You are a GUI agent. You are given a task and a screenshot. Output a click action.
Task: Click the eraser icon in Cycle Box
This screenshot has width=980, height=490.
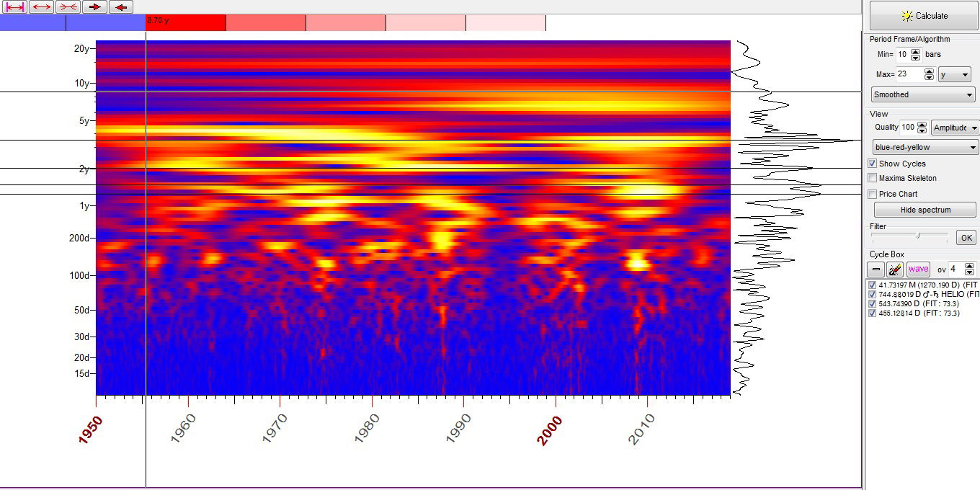point(895,269)
